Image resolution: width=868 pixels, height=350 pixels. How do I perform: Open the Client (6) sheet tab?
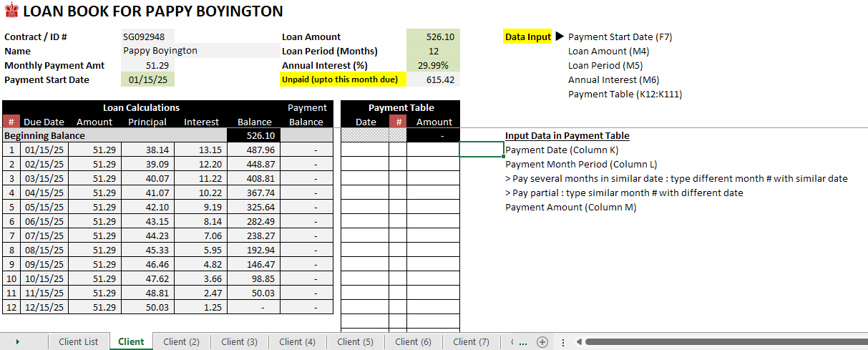(413, 341)
